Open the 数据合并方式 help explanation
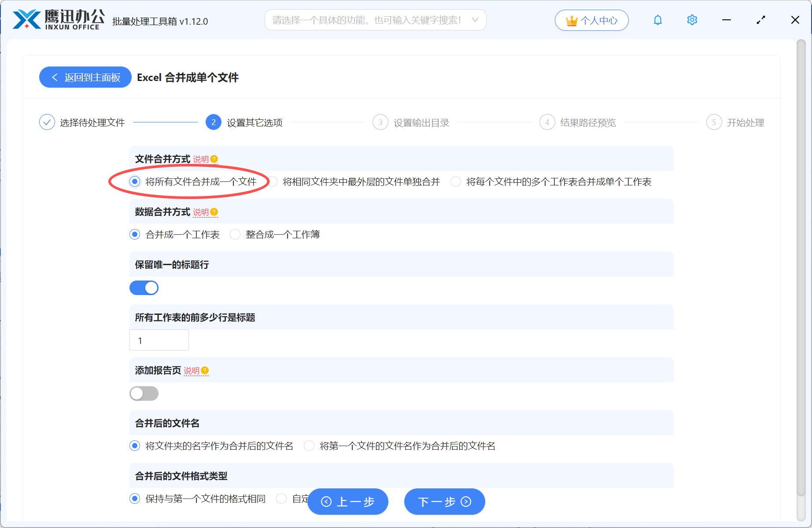The height and width of the screenshot is (528, 812). 214,212
